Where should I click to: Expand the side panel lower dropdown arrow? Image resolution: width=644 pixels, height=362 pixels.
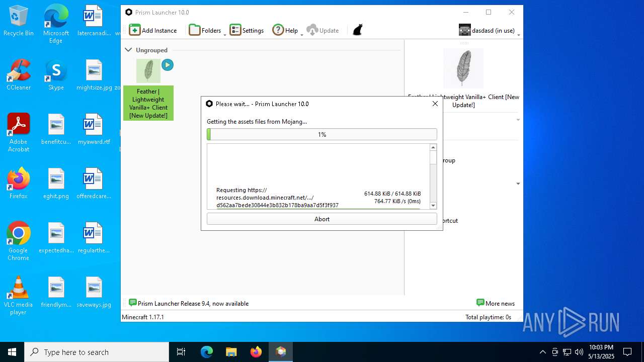[518, 184]
